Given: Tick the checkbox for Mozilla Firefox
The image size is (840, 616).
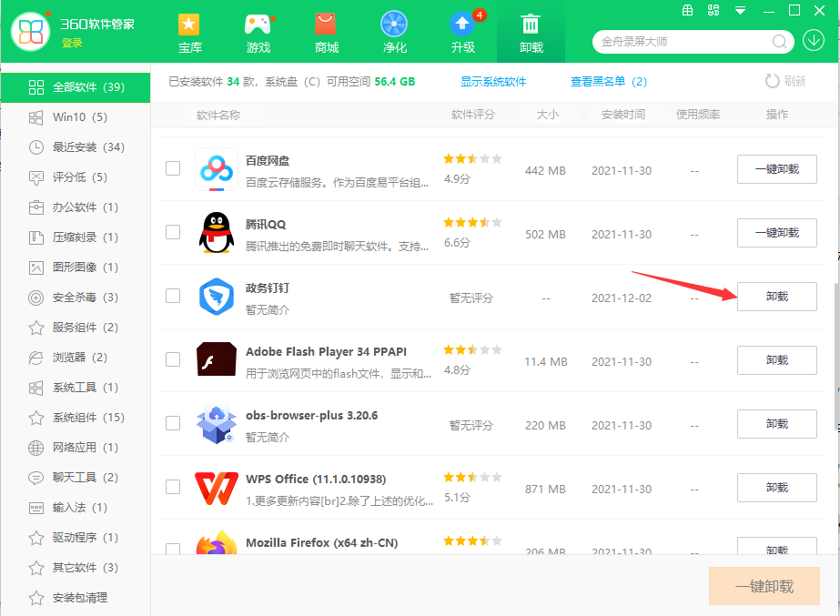Looking at the screenshot, I should [x=173, y=549].
